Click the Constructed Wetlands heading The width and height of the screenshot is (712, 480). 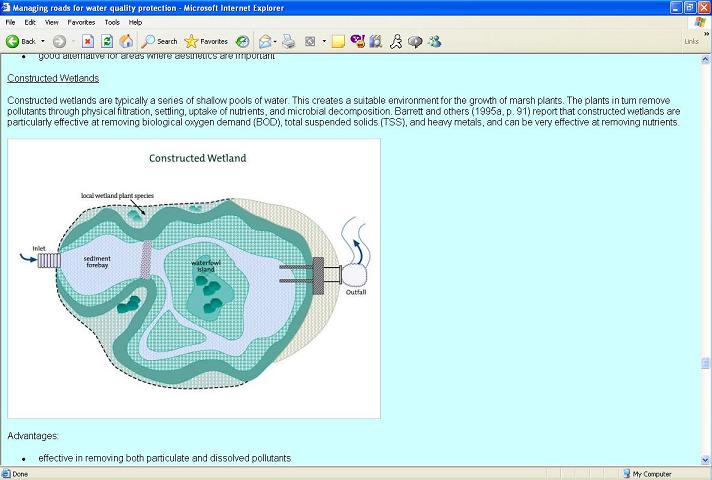(53, 78)
